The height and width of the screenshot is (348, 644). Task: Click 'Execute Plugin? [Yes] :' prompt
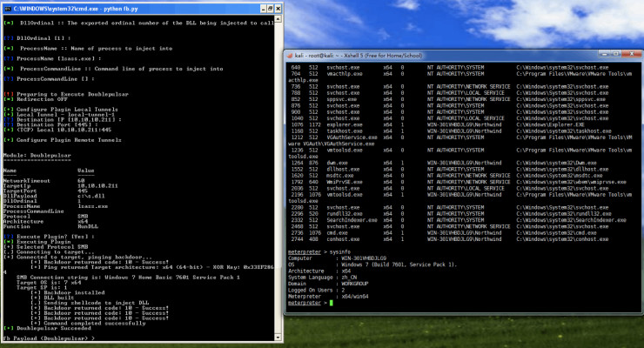[49, 237]
